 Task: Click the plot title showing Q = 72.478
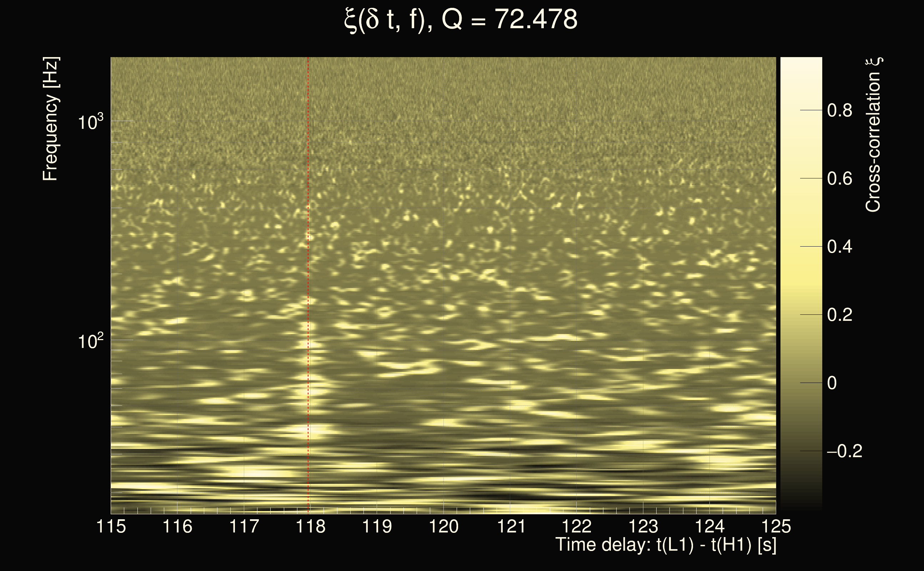(461, 20)
